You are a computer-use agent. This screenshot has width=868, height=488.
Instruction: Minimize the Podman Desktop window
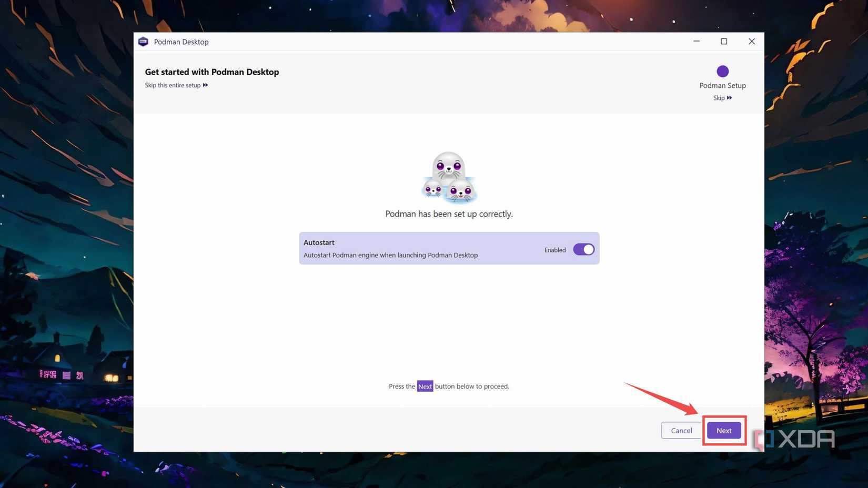click(x=696, y=41)
